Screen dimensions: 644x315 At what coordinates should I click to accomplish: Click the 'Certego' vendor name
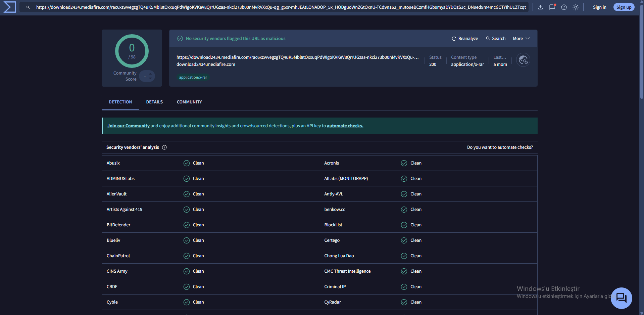click(x=332, y=240)
